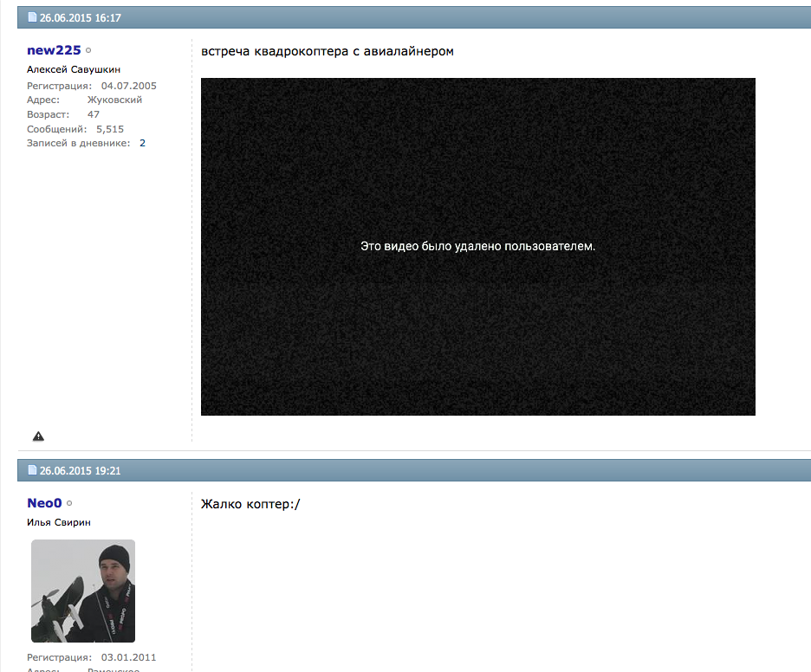Click the video deleted by user message
The image size is (811, 672).
point(477,247)
